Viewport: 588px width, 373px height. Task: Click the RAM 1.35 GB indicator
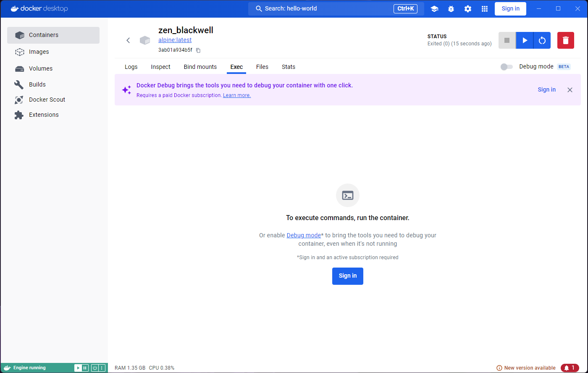(130, 368)
